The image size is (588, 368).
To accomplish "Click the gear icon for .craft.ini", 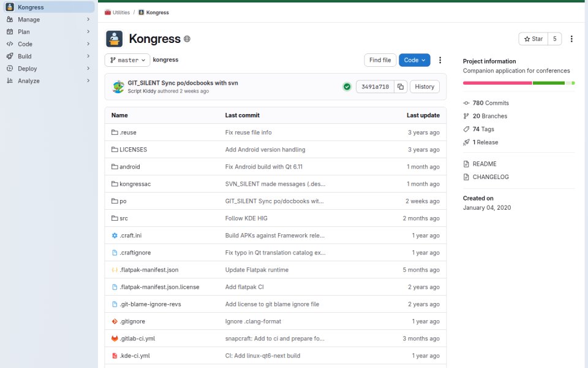I will 115,236.
